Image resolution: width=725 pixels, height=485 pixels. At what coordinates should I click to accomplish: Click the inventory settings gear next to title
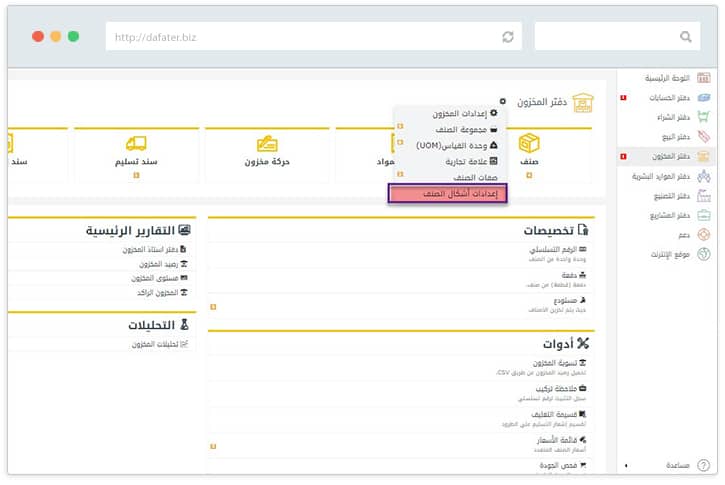[503, 101]
